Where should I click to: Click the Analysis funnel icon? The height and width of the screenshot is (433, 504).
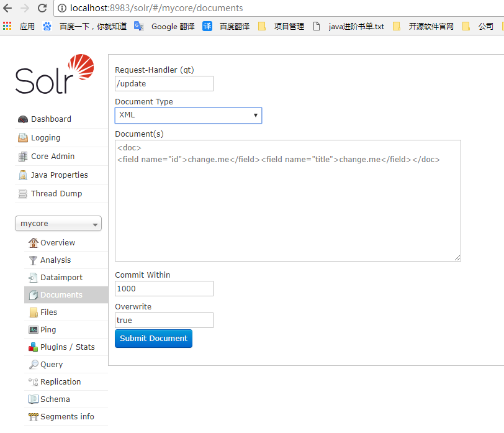pyautogui.click(x=33, y=260)
